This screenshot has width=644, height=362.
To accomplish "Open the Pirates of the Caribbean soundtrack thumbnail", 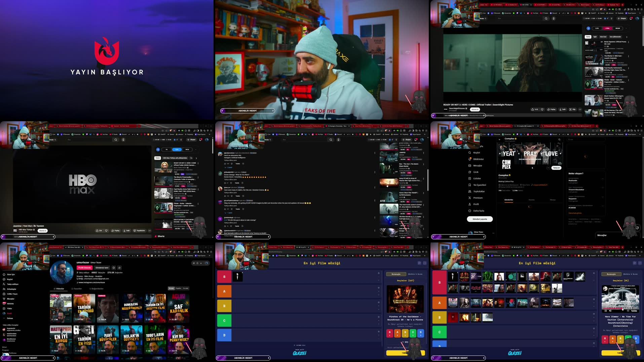I will click(406, 299).
